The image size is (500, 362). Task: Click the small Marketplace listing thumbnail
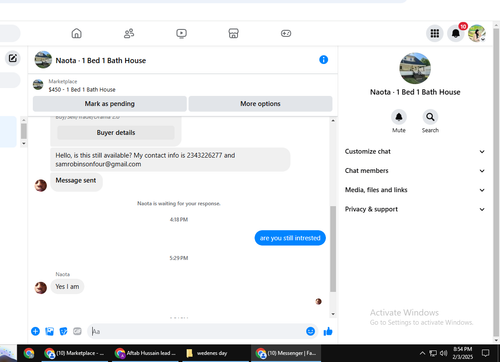coord(38,85)
